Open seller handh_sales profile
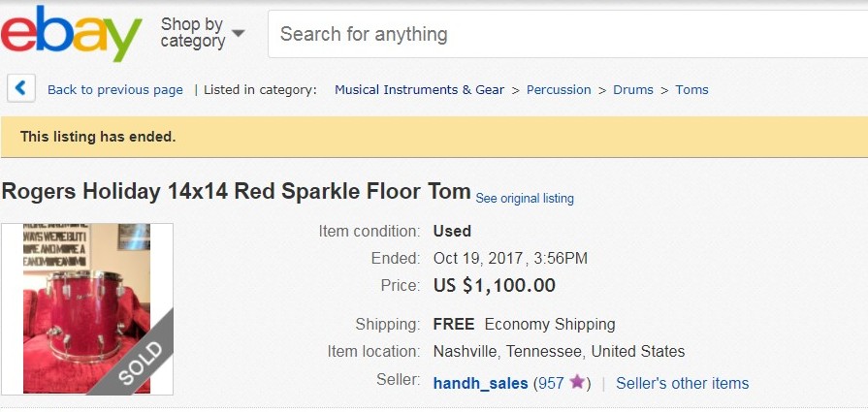Viewport: 868px width, 412px height. (x=480, y=383)
